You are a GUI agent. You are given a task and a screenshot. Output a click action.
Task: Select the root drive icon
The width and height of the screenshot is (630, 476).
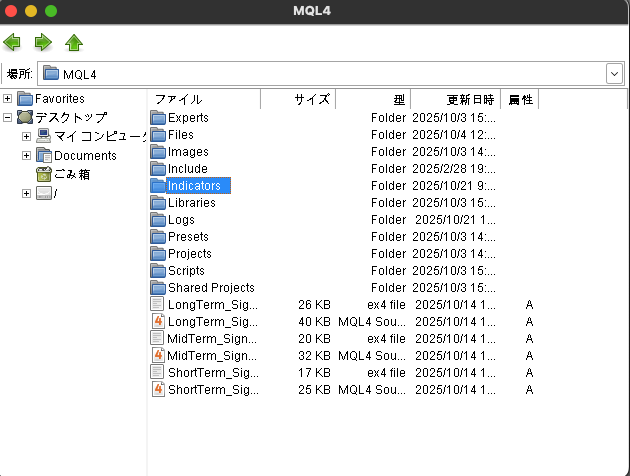pos(44,193)
